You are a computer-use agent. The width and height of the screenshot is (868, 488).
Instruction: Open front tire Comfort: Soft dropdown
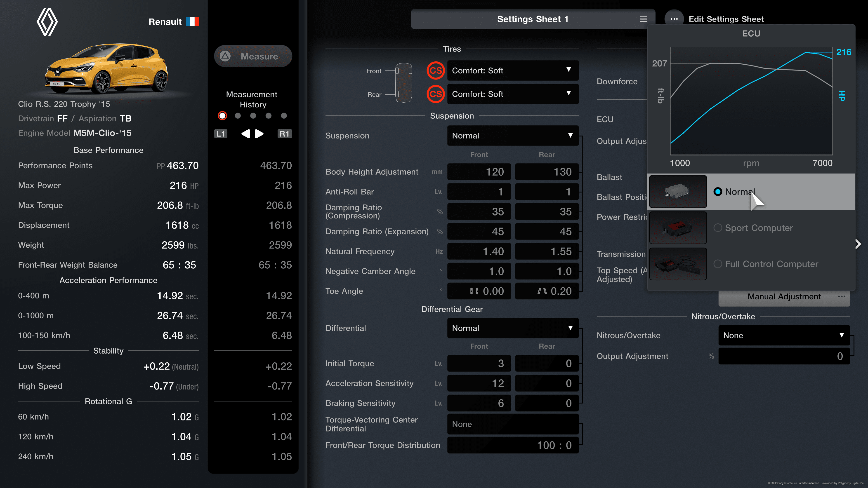[x=512, y=70]
